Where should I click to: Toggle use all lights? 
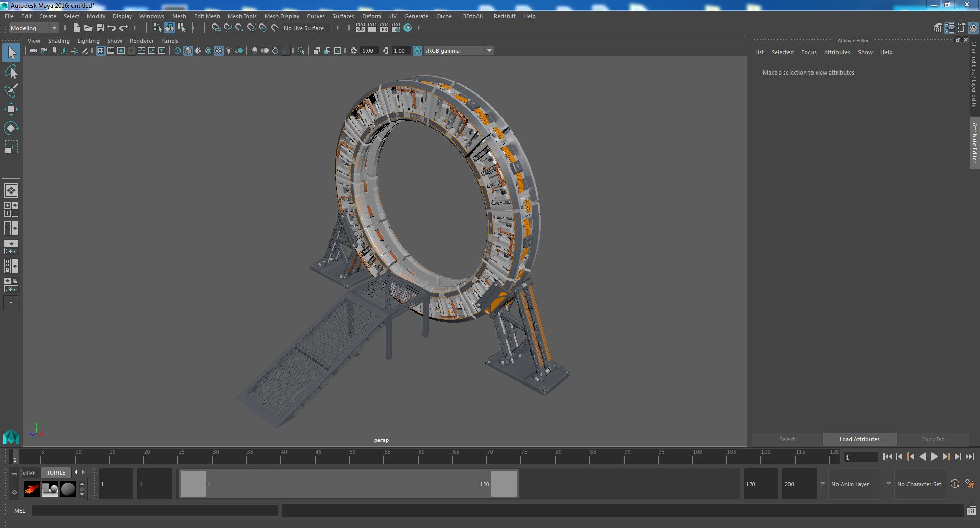229,51
